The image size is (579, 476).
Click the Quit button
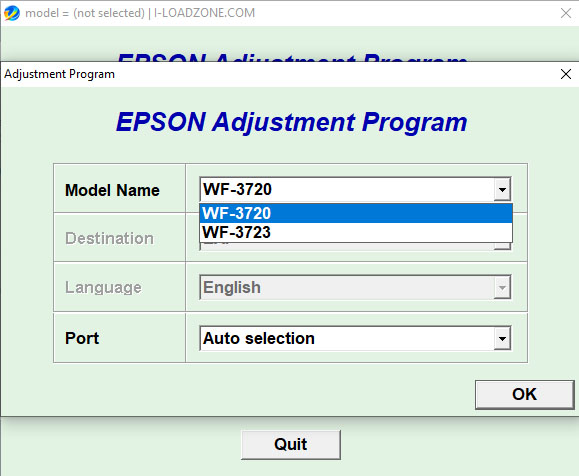[x=291, y=444]
